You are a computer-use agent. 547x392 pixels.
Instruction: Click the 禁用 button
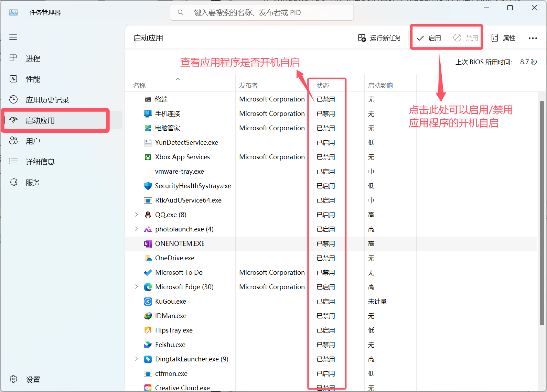(466, 38)
